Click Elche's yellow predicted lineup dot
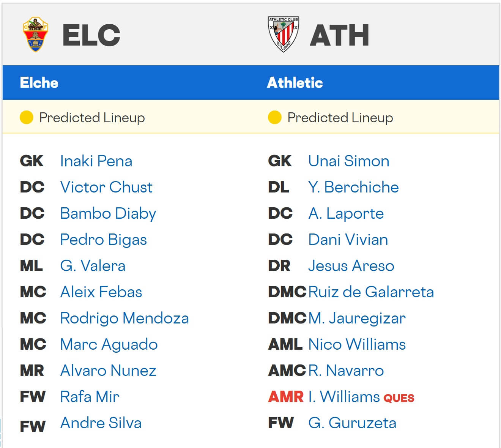Screen dimensions: 501x448 click(x=27, y=117)
